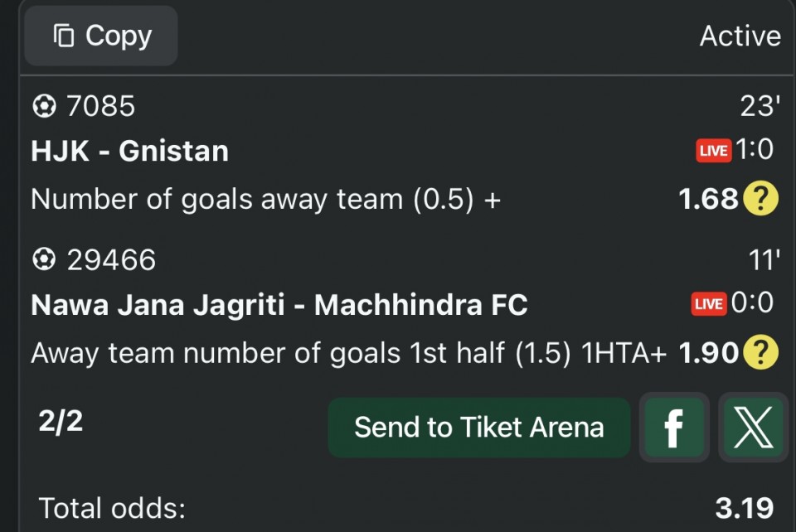Screen dimensions: 796x532
Task: Select the 1st half (1.5) 1HTA+ bet
Action: 348,354
